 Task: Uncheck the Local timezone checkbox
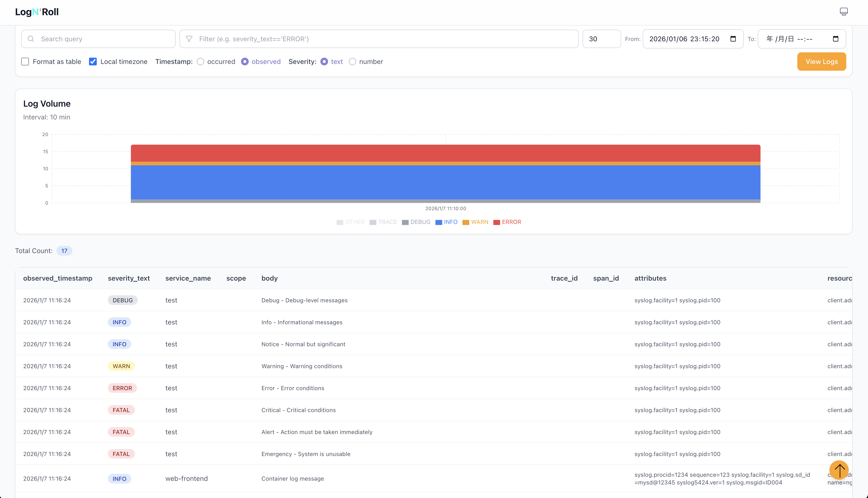click(x=93, y=62)
